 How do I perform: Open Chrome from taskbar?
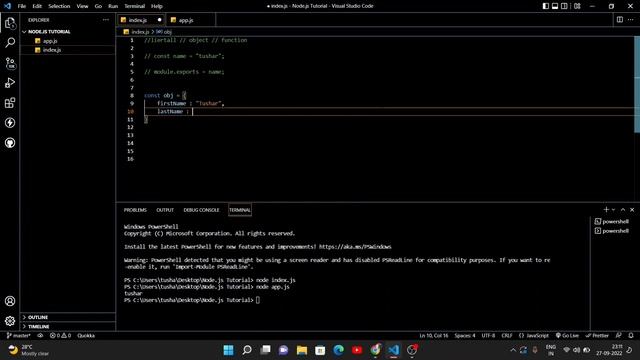(x=376, y=350)
